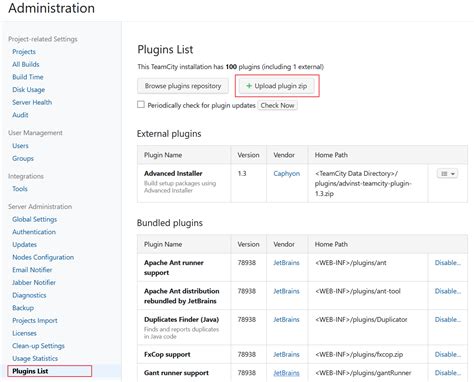Open Projects in the sidebar
The height and width of the screenshot is (382, 474).
[24, 52]
